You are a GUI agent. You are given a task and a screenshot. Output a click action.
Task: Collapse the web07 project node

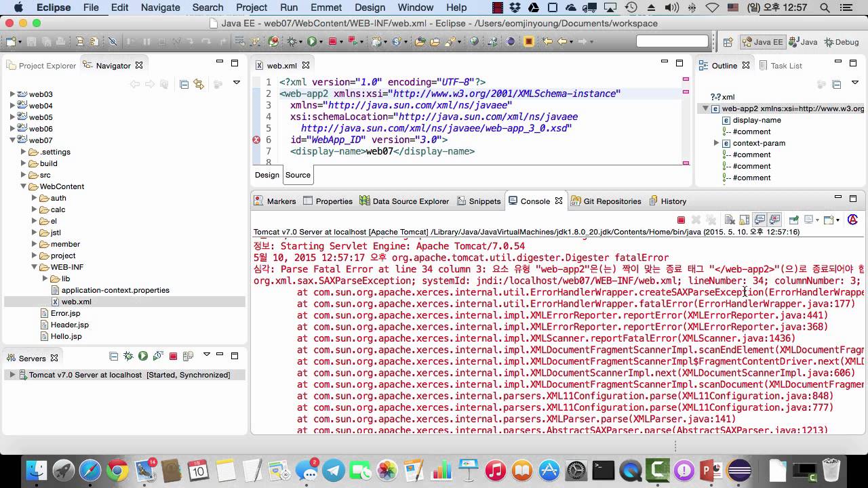coord(12,141)
